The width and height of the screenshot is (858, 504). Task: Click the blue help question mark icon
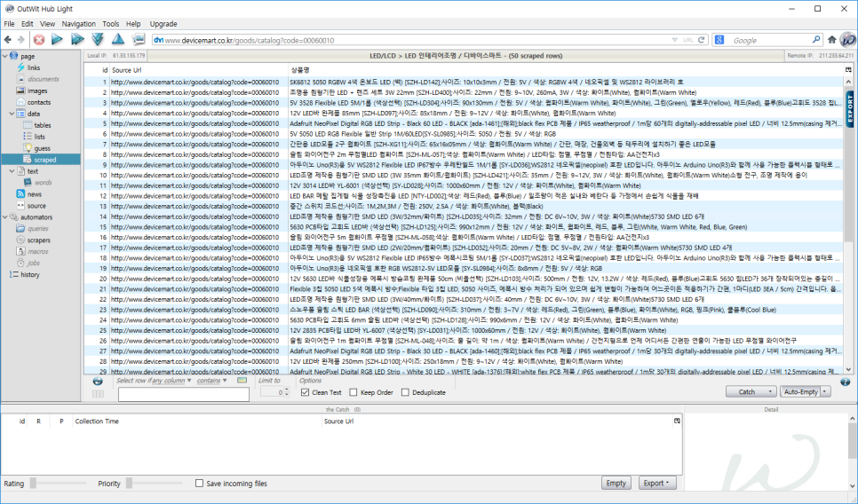[845, 382]
